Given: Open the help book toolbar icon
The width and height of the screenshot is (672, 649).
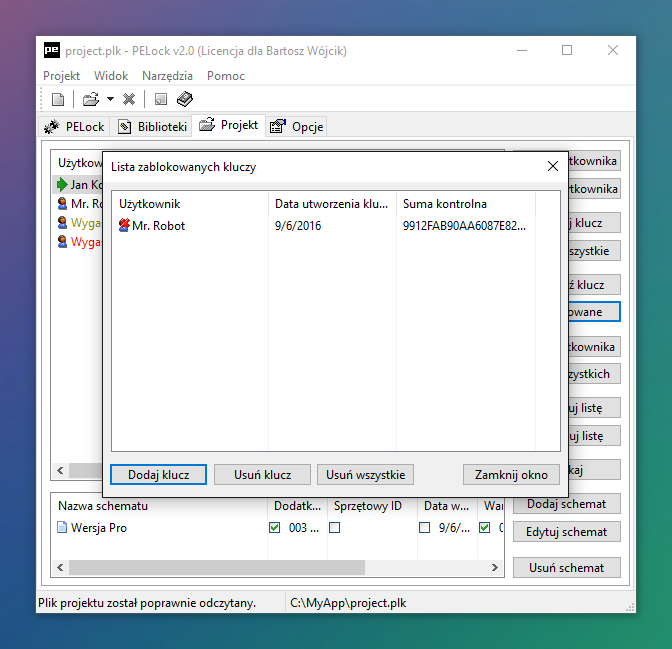Looking at the screenshot, I should [x=185, y=99].
